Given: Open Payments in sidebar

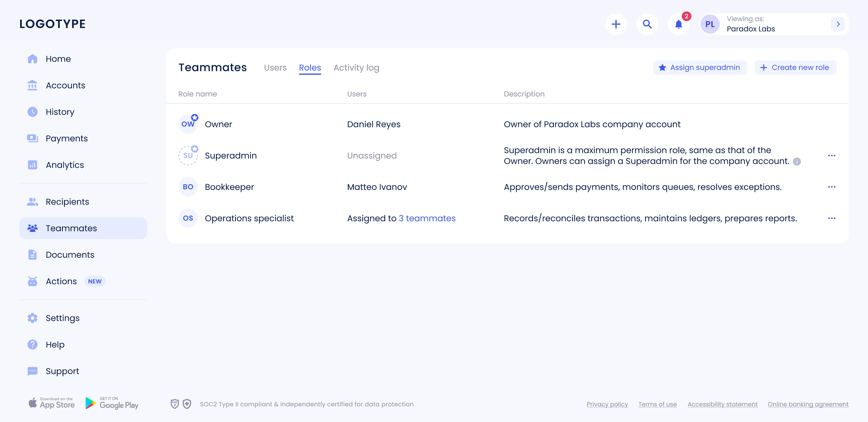Looking at the screenshot, I should 83,138.
